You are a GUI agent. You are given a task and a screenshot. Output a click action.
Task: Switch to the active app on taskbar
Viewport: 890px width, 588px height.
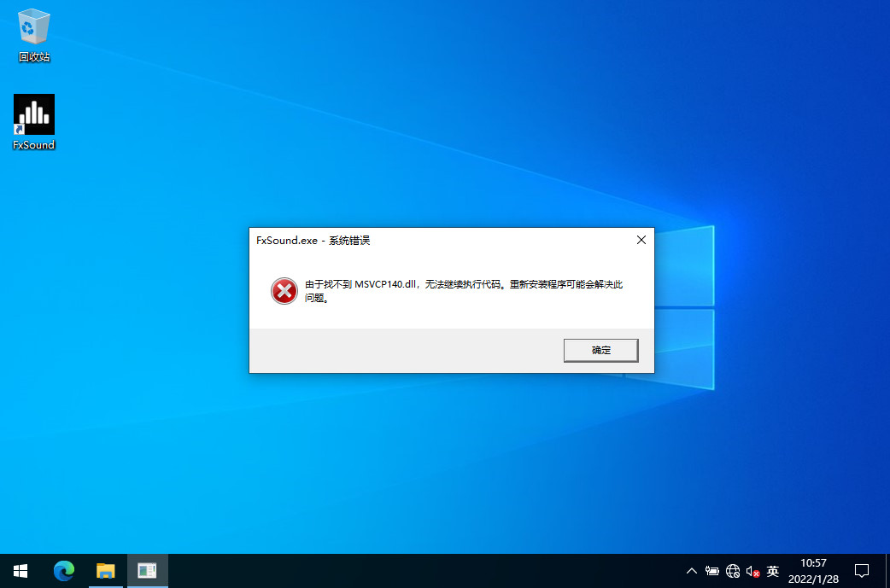coord(147,571)
